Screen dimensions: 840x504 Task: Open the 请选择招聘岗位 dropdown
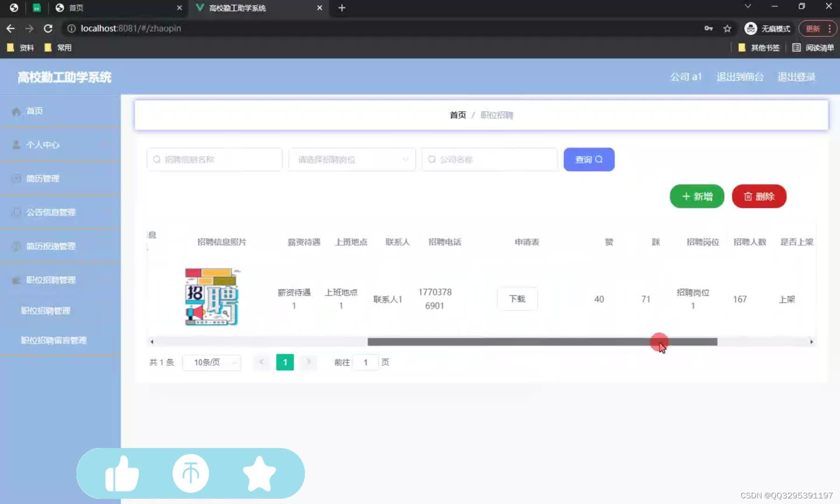pyautogui.click(x=351, y=159)
